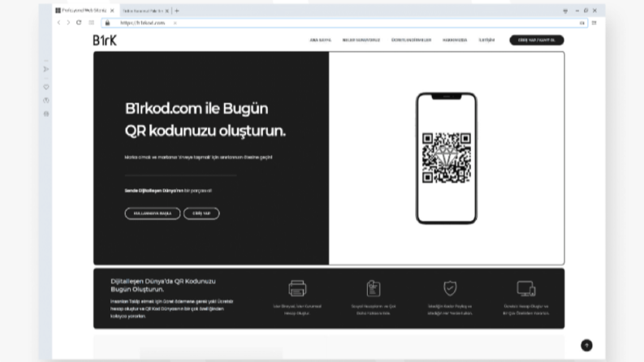Viewport: 644px width, 362px height.
Task: Open the grid icon next to reload
Action: point(91,23)
